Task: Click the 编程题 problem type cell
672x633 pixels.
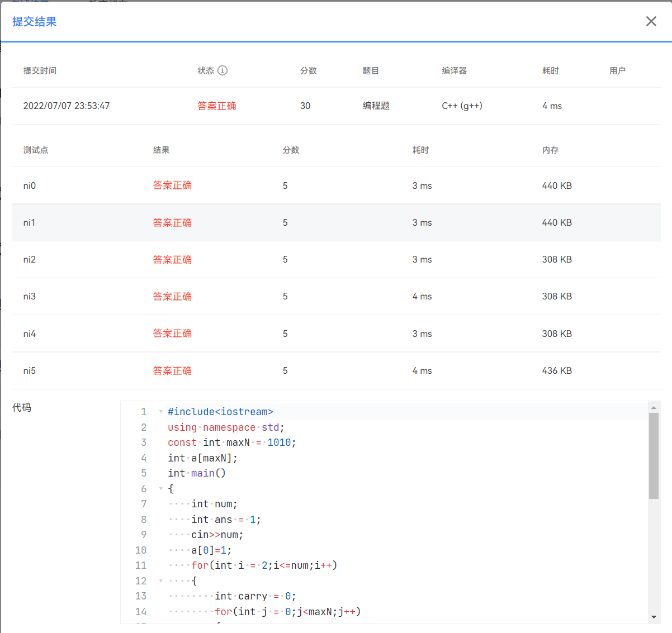Action: point(376,106)
